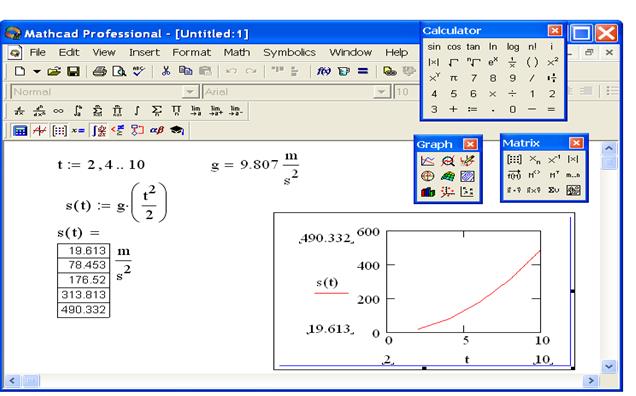Open the File menu
This screenshot has height=396, width=636.
pyautogui.click(x=37, y=52)
